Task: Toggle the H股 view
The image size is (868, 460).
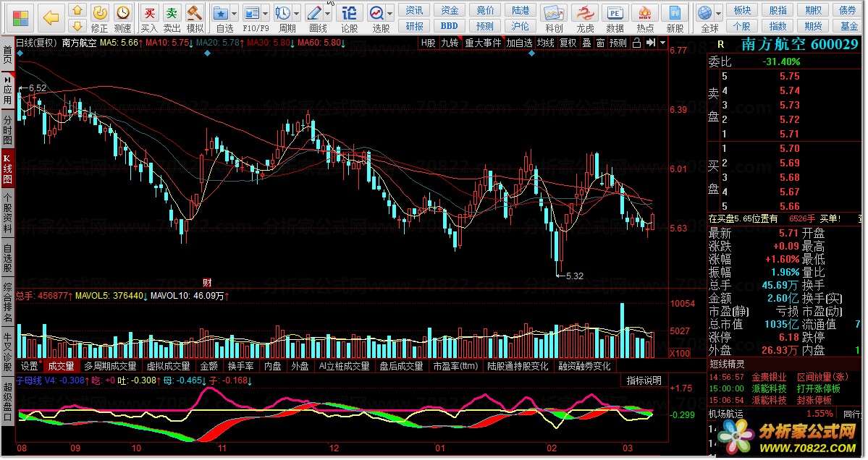Action: tap(428, 43)
